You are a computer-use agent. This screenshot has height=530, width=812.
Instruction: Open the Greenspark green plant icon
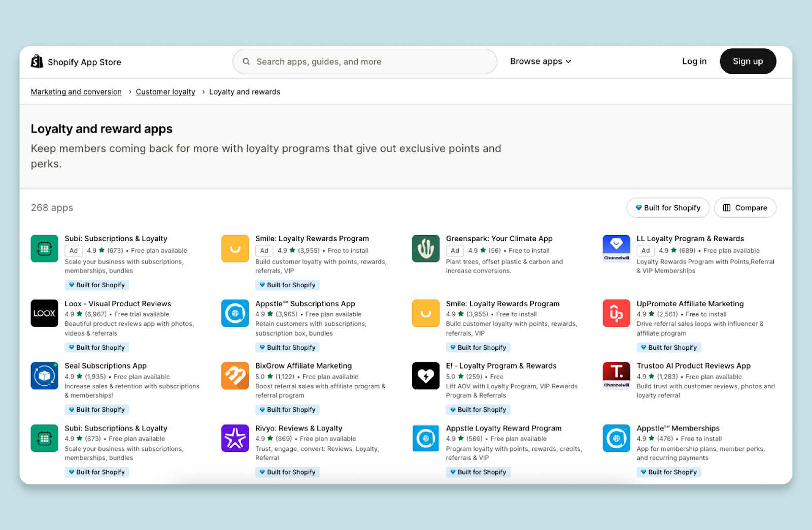click(x=426, y=248)
